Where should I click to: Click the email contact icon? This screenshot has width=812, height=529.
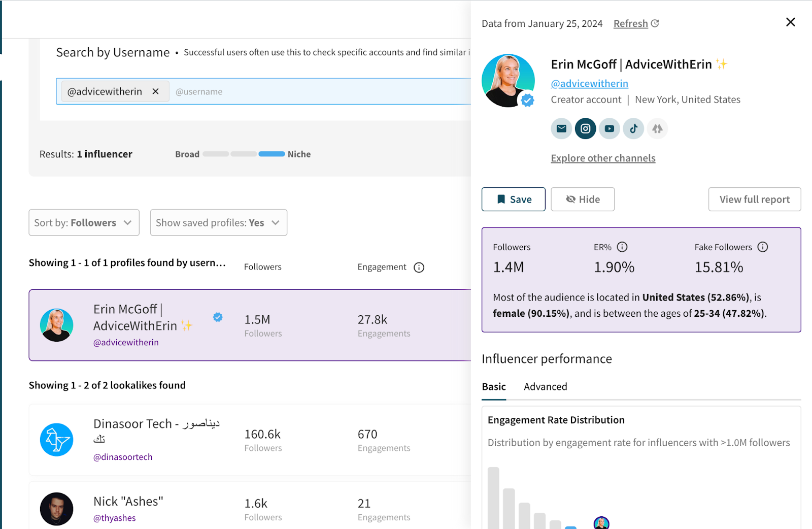pos(561,128)
